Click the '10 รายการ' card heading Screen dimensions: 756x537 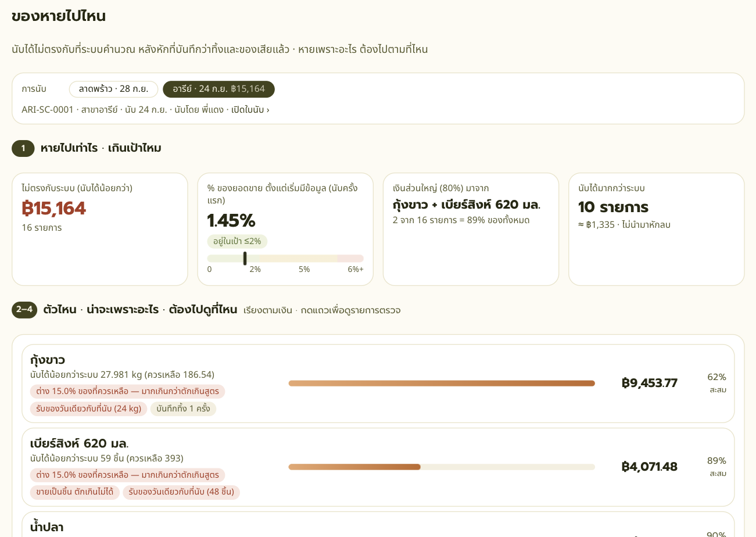pos(613,207)
